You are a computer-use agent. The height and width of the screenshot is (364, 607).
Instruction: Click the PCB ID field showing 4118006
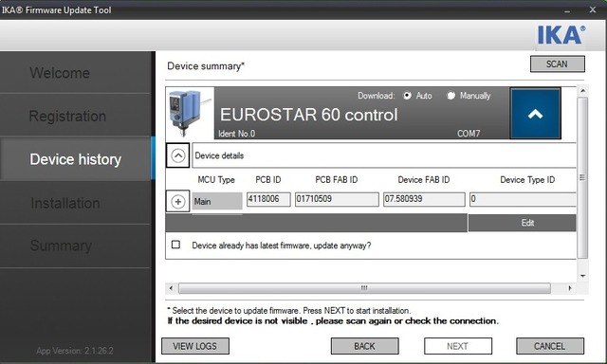[268, 199]
